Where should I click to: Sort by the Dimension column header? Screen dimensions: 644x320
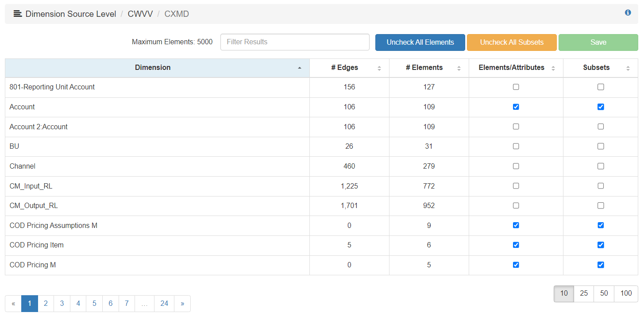coord(157,68)
